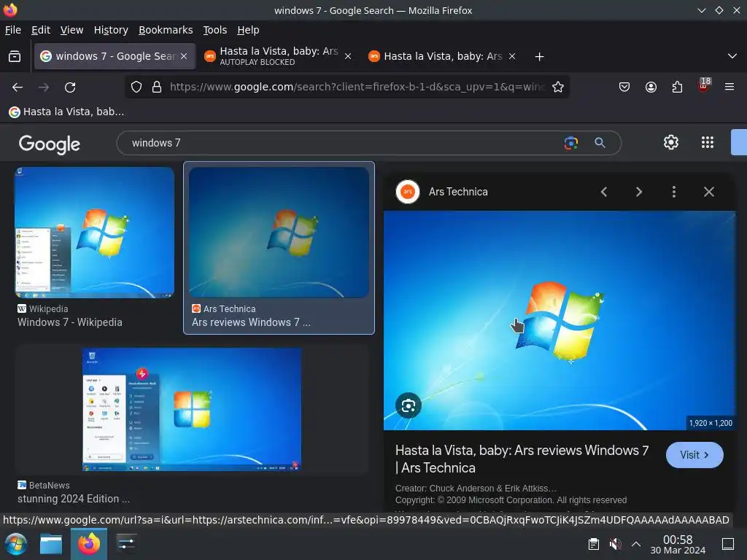Click the magnifier search button

(x=600, y=143)
